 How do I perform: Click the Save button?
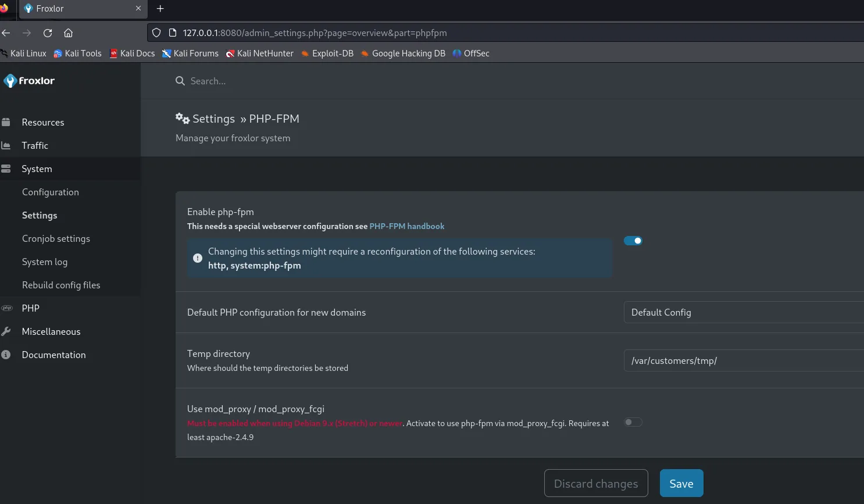[681, 483]
